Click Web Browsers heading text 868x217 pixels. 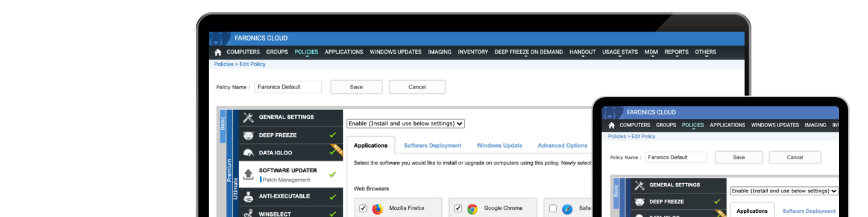point(371,189)
